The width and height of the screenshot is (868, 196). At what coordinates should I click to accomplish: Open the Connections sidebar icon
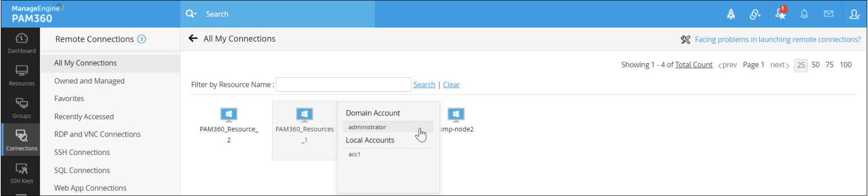coord(21,140)
